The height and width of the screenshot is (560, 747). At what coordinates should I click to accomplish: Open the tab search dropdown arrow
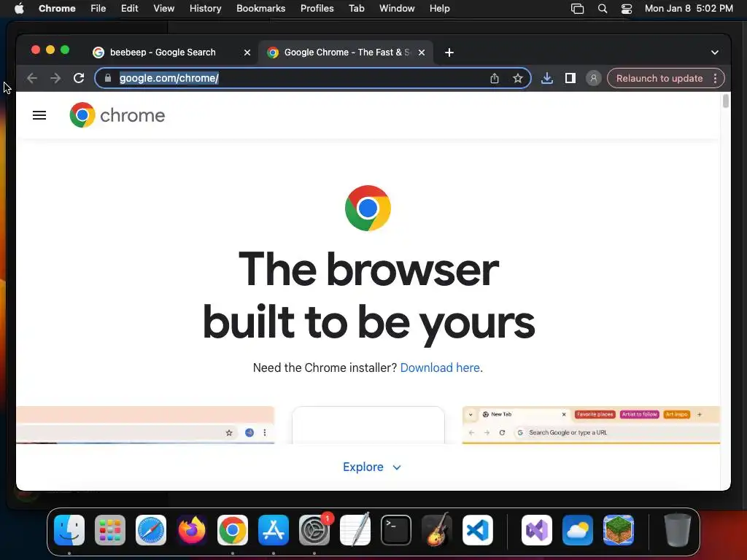click(715, 52)
